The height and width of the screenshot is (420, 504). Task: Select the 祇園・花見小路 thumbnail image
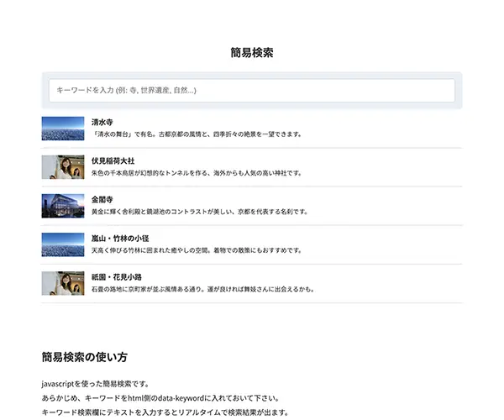click(63, 283)
